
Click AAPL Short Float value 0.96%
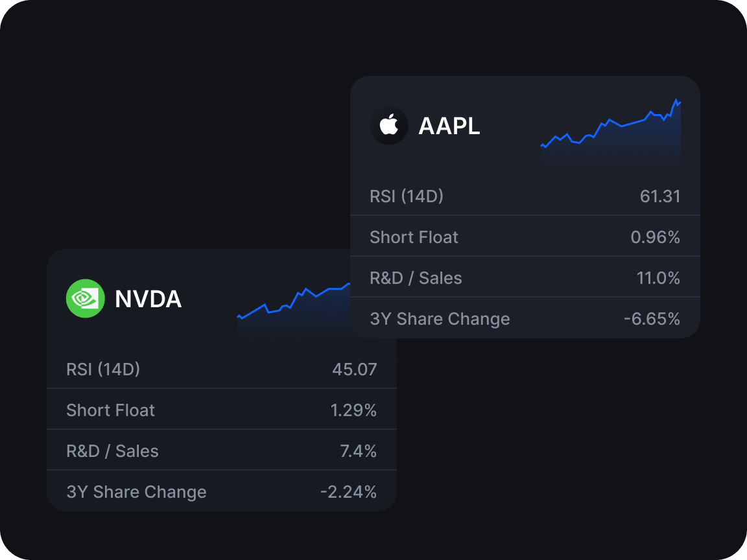coord(655,237)
